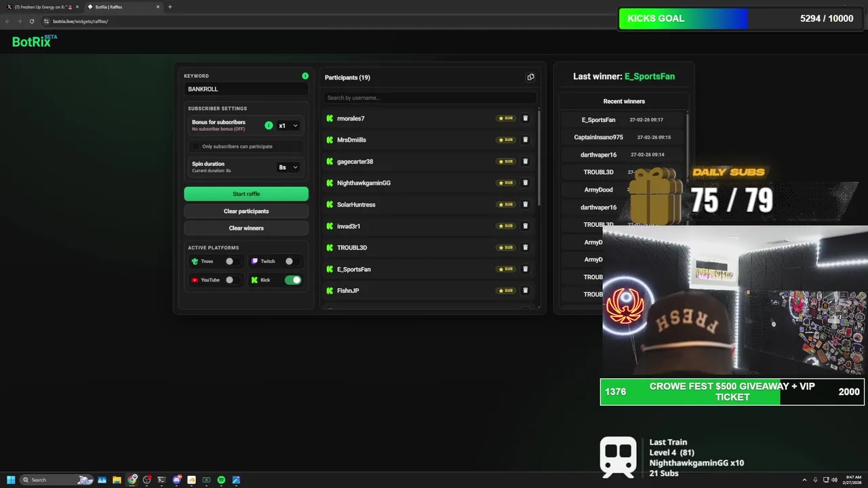Screen dimensions: 868x488
Task: Show subscriber bonus info icon
Action: [269, 125]
